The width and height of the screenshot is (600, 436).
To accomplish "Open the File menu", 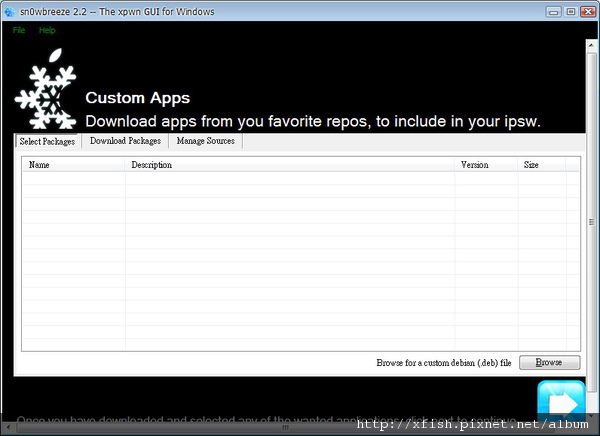I will [19, 30].
